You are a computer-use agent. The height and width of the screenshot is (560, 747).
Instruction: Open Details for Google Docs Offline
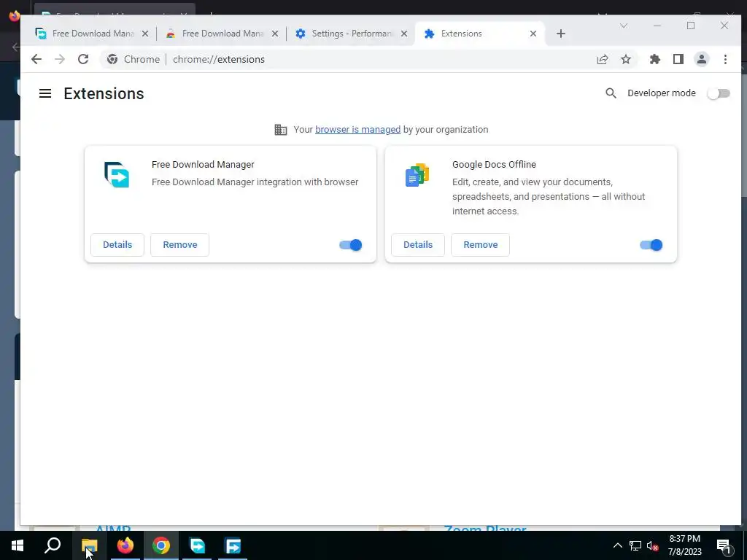pos(418,245)
